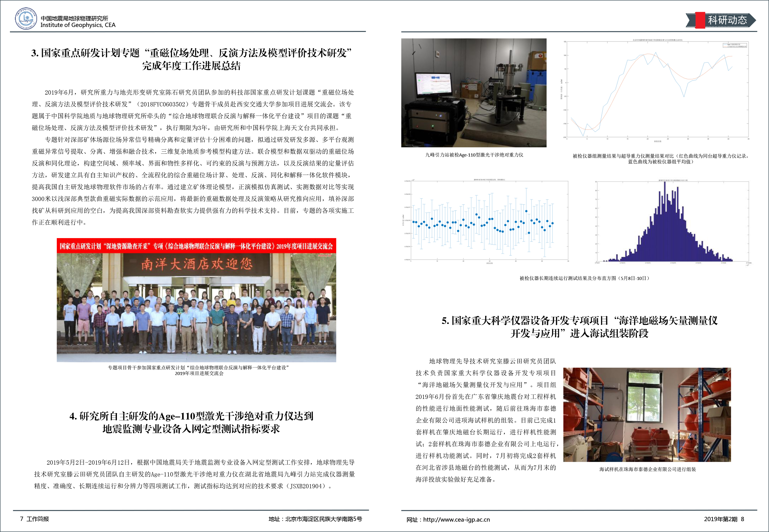Screen dimensions: 769x532
Task: Select caption "九峰引力站被检Age-110型激光干涉绝对重力仪"
Action: (474, 155)
